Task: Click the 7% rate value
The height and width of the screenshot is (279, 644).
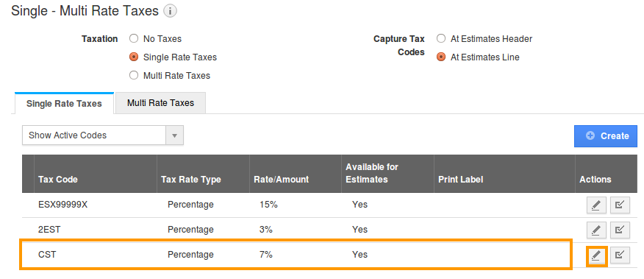Action: tap(266, 255)
